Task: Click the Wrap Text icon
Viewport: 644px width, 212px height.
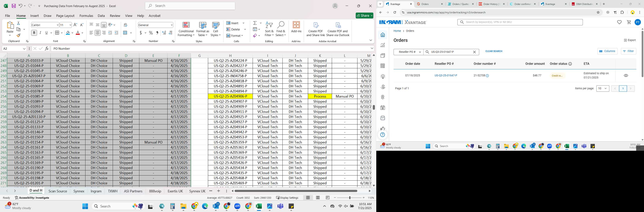Action: (125, 25)
